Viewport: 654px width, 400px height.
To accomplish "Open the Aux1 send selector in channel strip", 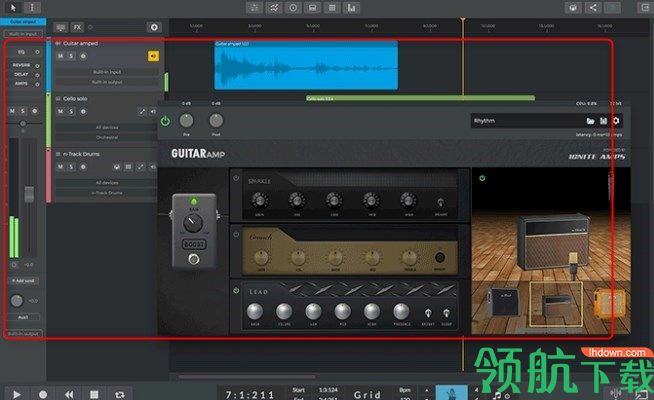I will tap(23, 317).
